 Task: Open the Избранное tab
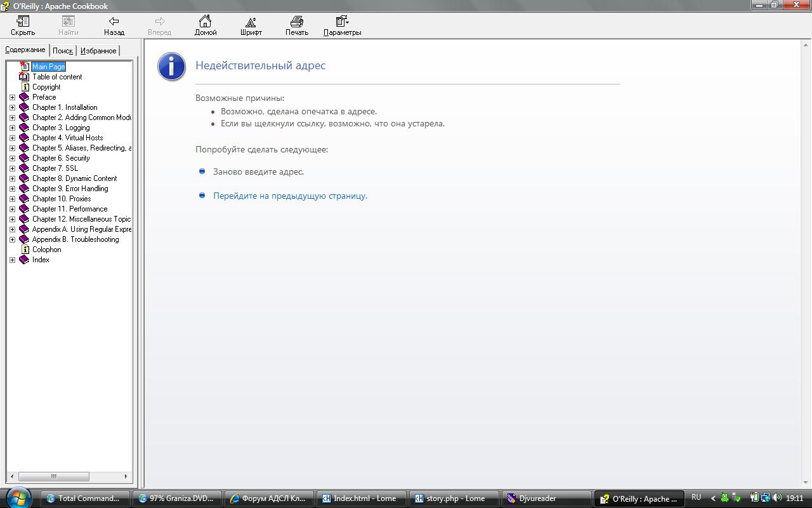(x=98, y=51)
